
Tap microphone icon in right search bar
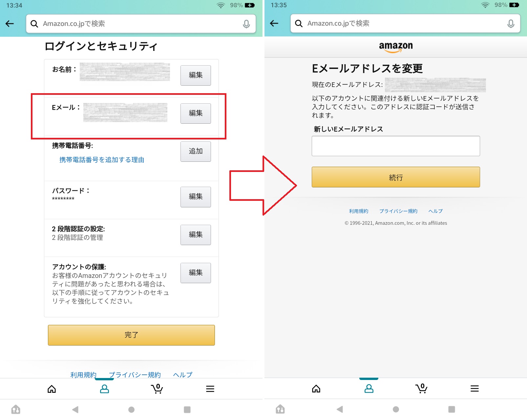[x=511, y=24]
